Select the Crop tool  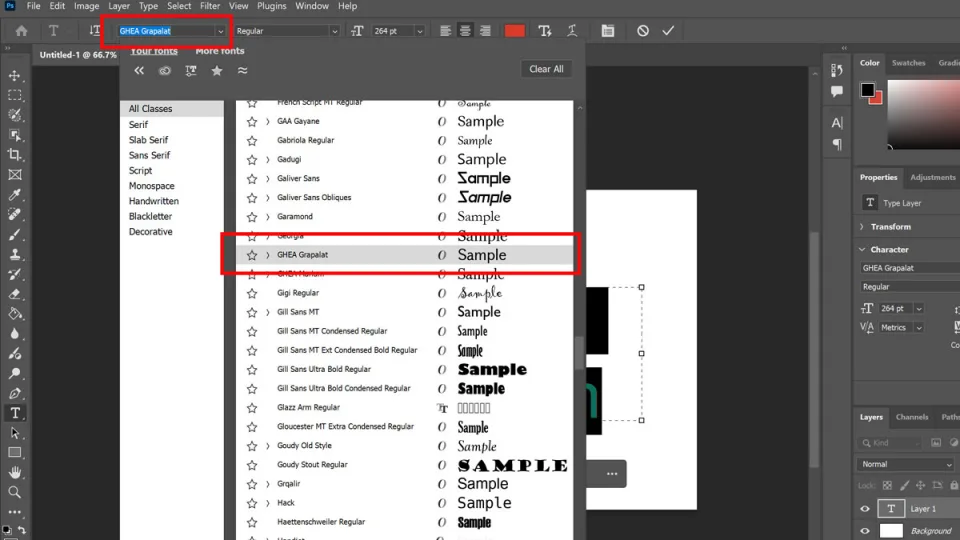(15, 155)
